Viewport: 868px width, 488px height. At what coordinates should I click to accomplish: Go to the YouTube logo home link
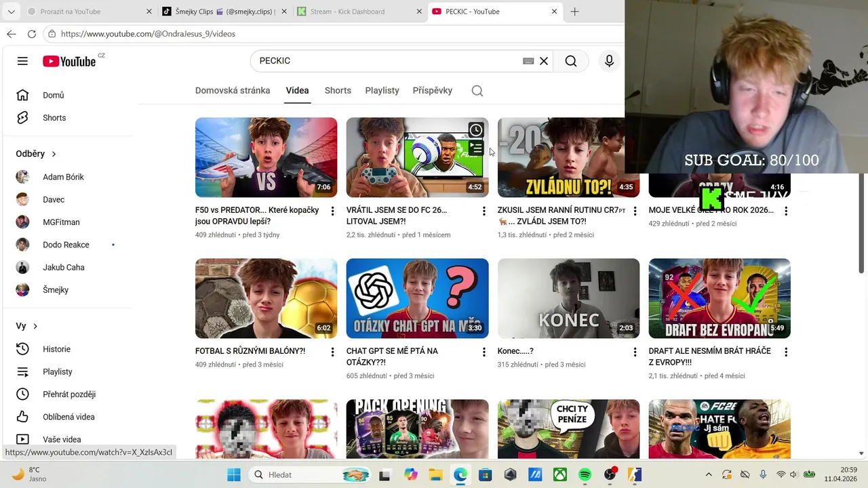(x=70, y=61)
